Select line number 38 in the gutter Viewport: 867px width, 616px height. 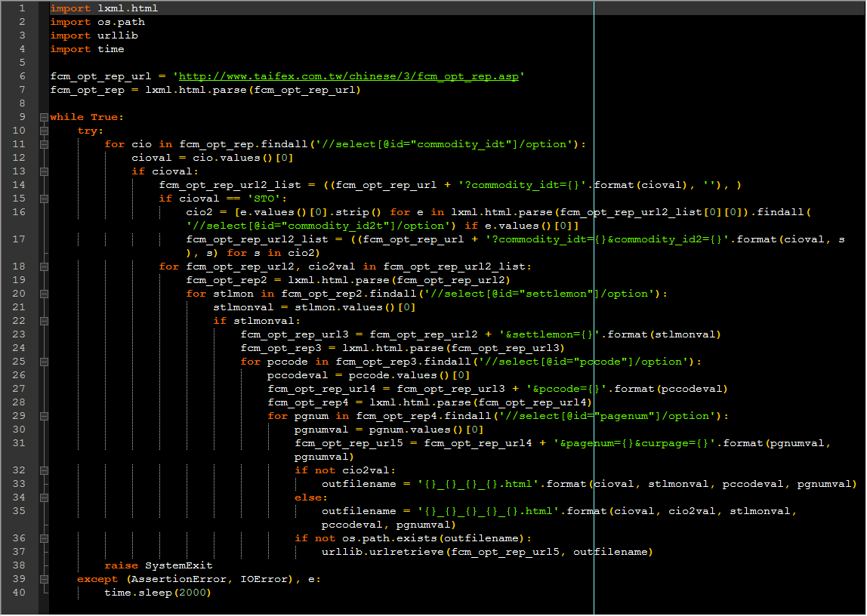point(19,565)
